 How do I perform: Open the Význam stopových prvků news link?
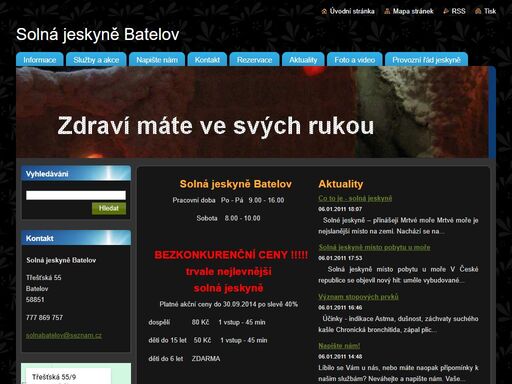(358, 297)
